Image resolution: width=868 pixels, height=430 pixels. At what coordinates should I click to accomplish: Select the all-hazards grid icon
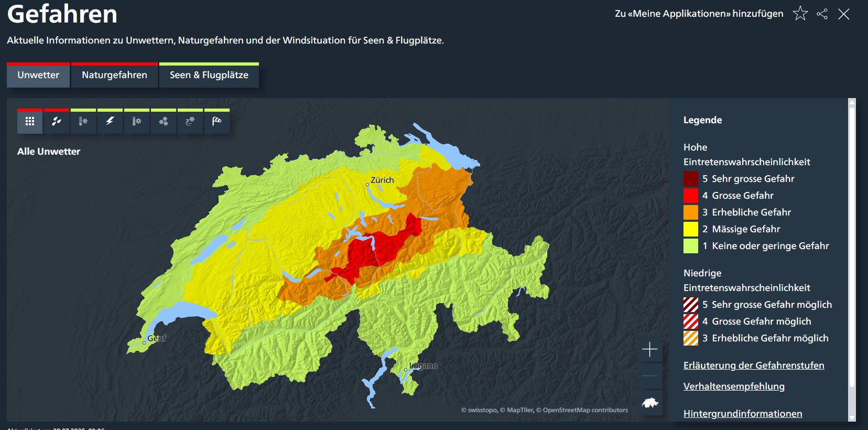pos(30,122)
